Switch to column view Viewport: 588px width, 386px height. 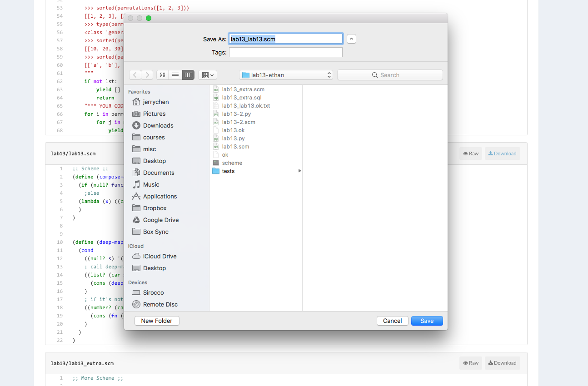click(188, 75)
